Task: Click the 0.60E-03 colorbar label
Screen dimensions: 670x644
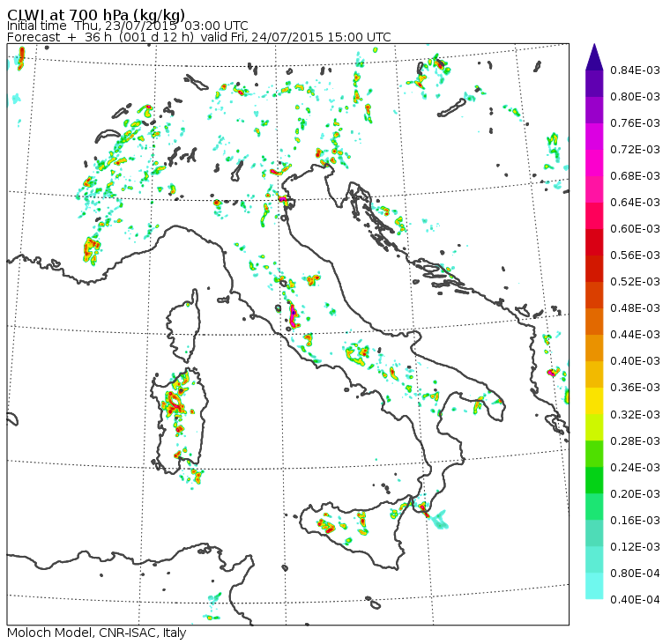Action: (x=635, y=229)
